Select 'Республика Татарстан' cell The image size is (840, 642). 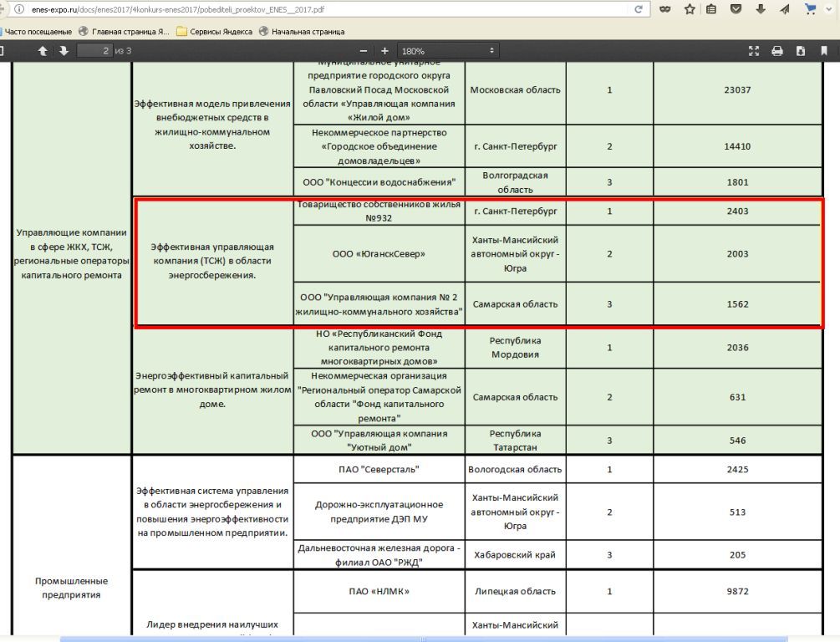click(516, 441)
